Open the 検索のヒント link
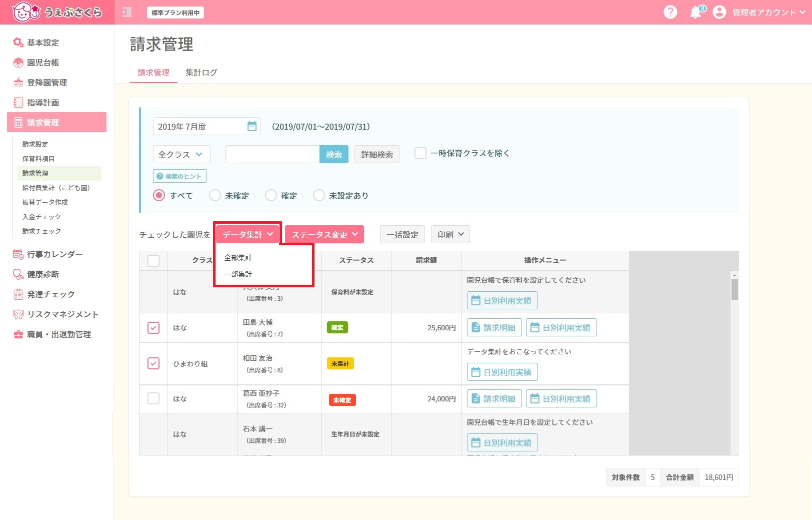The image size is (812, 520). [x=179, y=176]
